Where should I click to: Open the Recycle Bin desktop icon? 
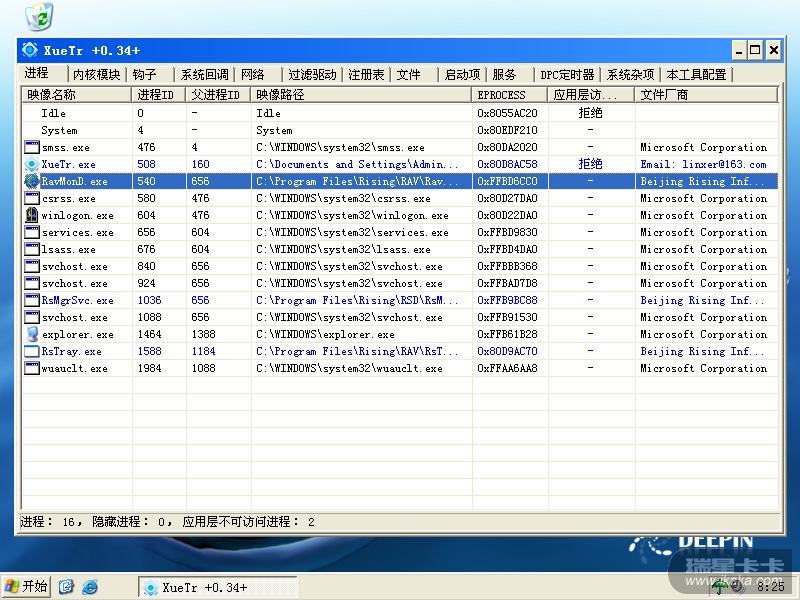[39, 16]
